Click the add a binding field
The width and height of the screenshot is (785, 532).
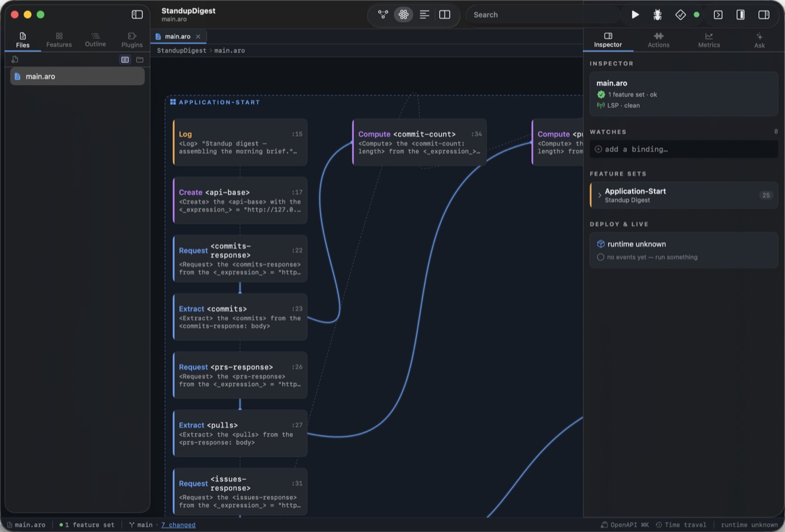coord(684,149)
